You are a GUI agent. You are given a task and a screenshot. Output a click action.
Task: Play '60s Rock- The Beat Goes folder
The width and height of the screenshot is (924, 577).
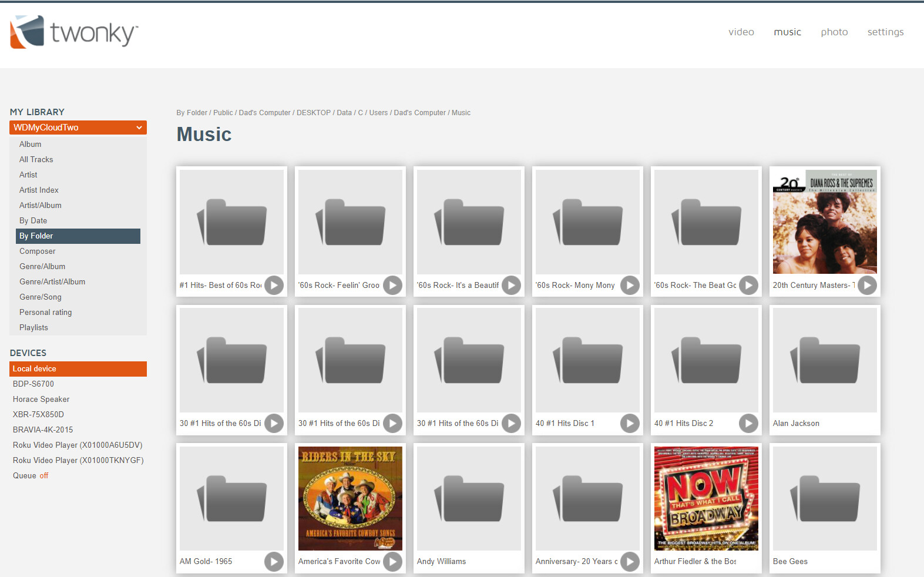(748, 286)
